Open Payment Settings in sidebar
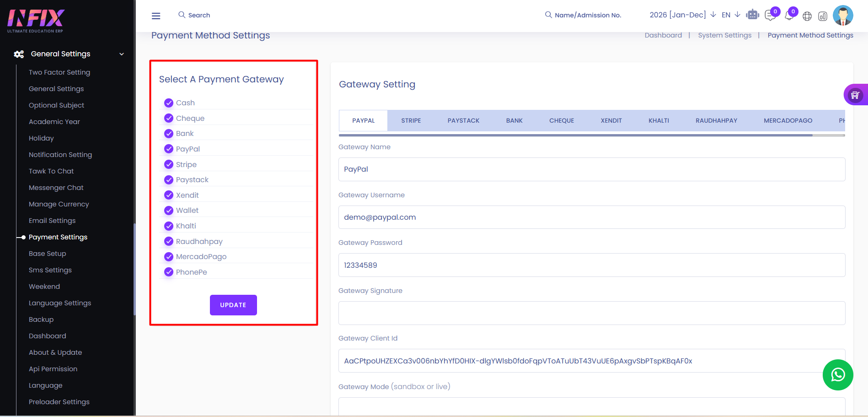 (58, 237)
